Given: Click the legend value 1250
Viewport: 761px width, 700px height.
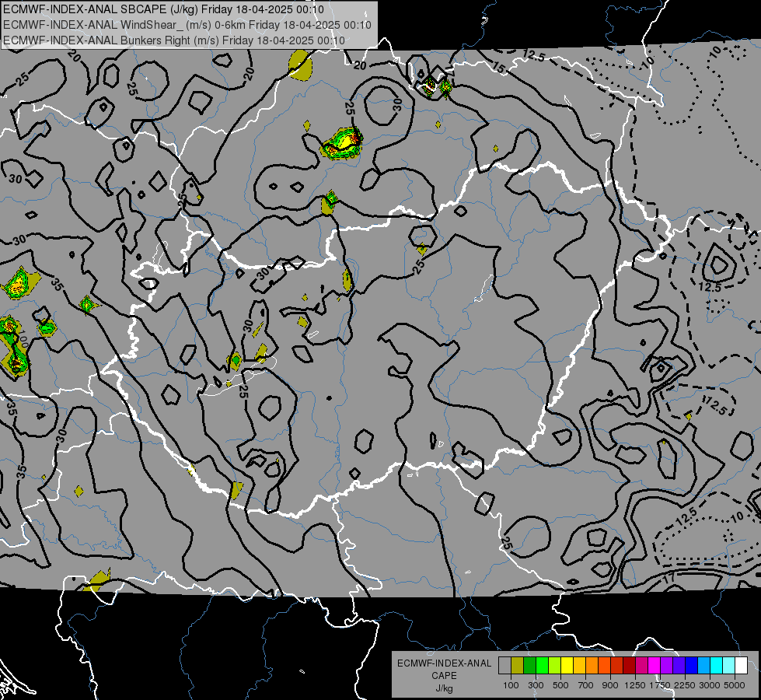Looking at the screenshot, I should click(635, 685).
